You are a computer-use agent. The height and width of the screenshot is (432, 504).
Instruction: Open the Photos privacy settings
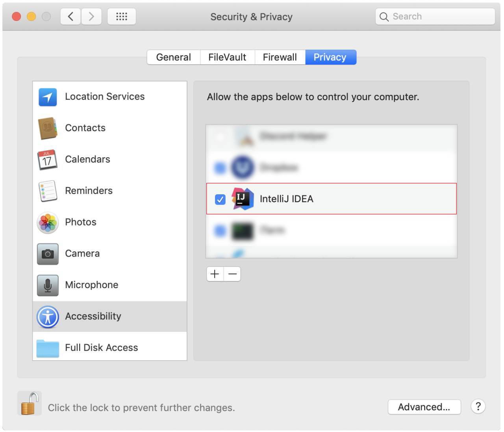point(47,222)
